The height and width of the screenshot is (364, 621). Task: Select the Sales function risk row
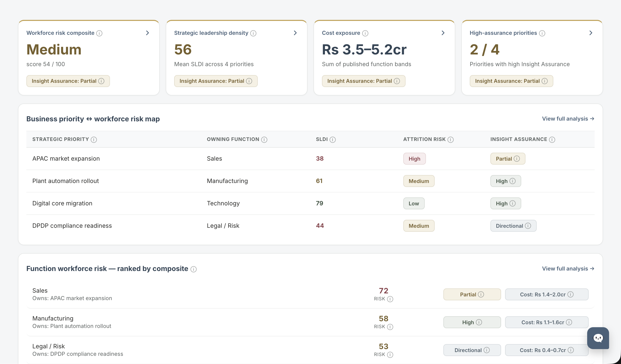tap(310, 294)
